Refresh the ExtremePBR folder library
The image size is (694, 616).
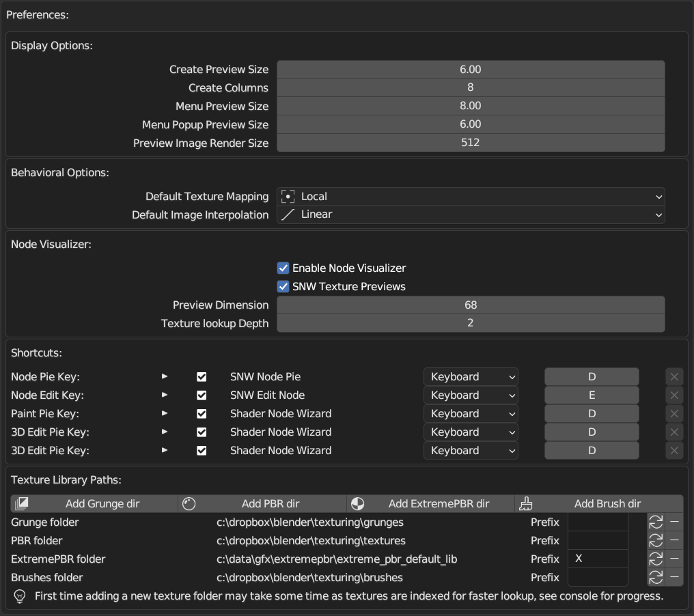tap(656, 559)
